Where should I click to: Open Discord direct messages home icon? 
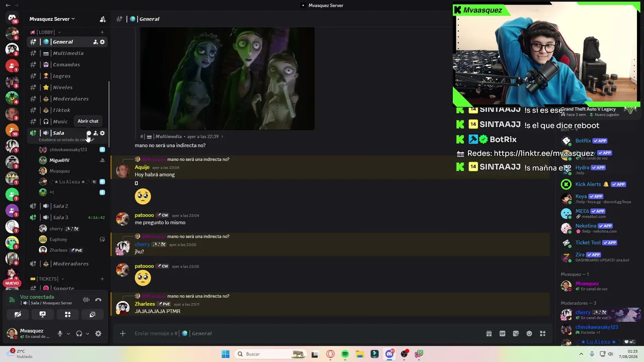(12, 18)
